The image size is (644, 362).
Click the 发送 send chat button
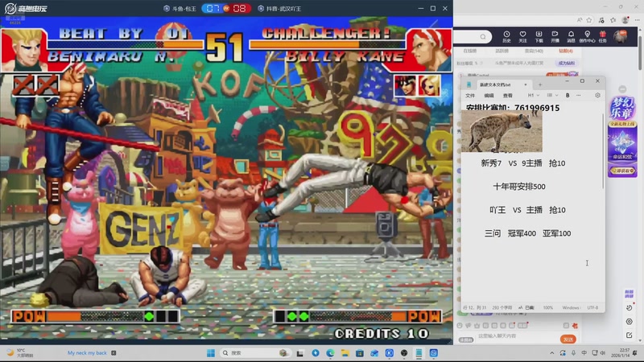(568, 339)
